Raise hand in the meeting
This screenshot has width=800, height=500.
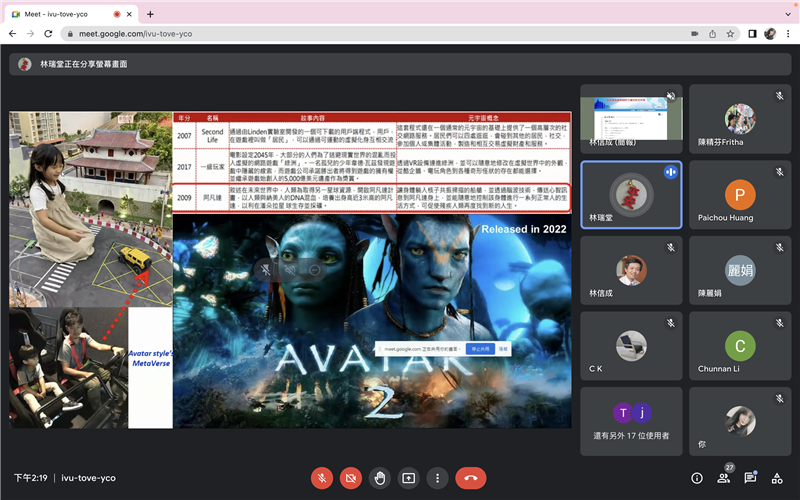coord(380,478)
